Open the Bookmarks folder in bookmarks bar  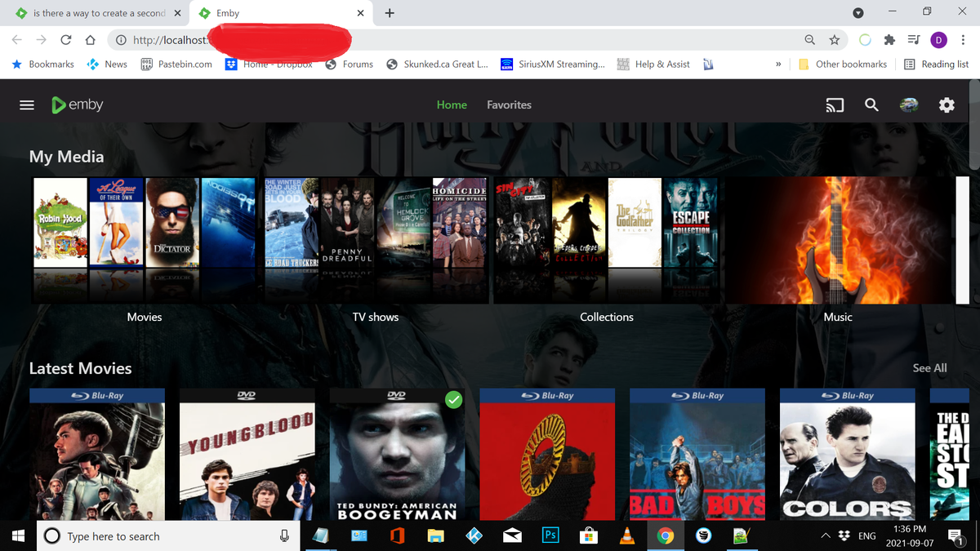click(42, 64)
